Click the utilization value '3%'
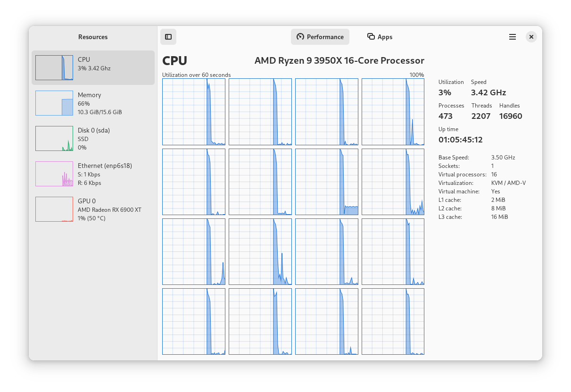The width and height of the screenshot is (571, 392). 445,92
